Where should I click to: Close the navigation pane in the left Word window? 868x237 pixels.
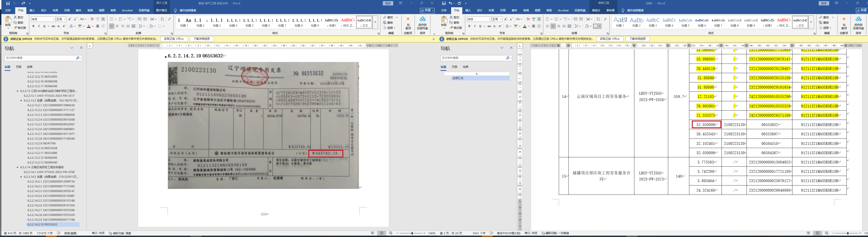(x=81, y=48)
